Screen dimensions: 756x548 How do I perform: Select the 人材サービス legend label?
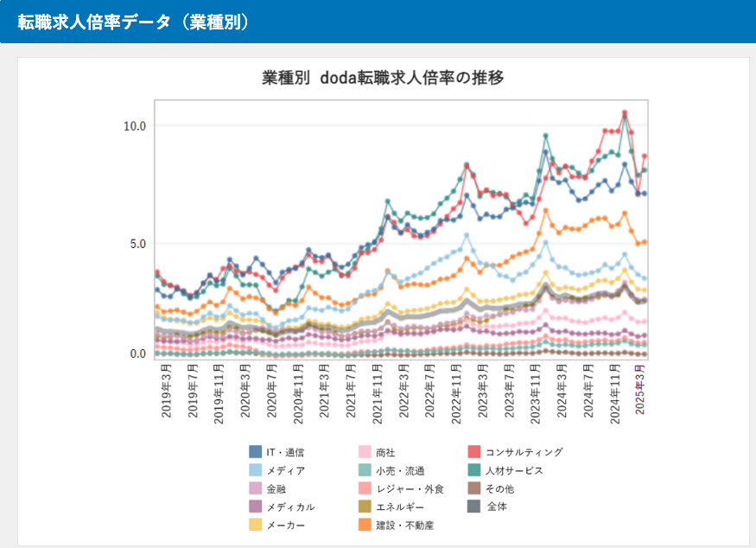coord(514,471)
